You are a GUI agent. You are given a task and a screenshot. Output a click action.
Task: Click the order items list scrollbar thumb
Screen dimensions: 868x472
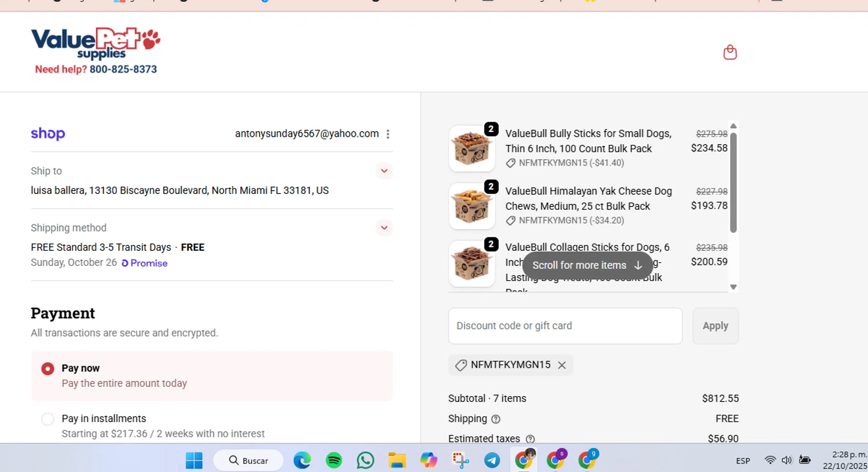click(x=733, y=182)
